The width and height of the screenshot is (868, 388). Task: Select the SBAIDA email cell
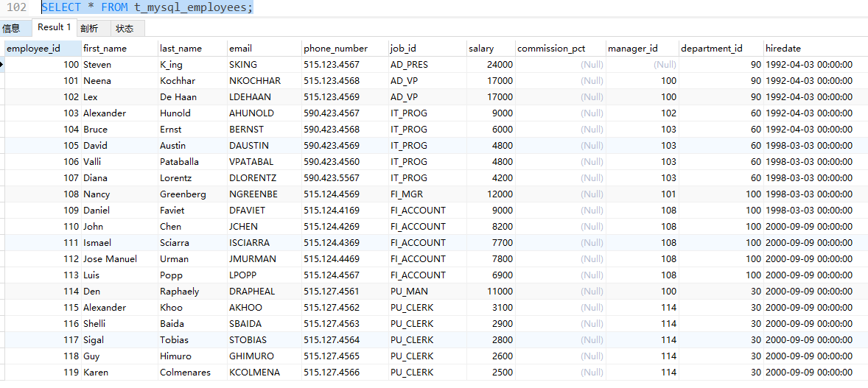[264, 324]
